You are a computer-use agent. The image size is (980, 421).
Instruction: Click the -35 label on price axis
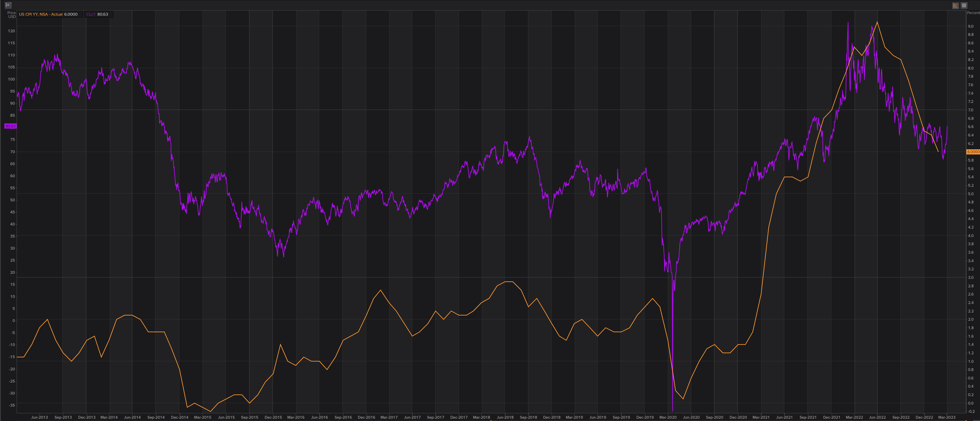pos(11,405)
